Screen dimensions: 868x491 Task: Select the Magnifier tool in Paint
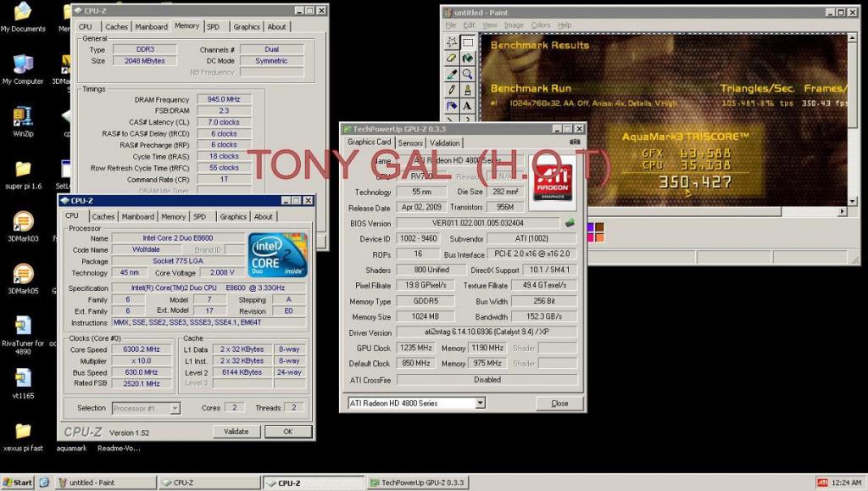468,74
